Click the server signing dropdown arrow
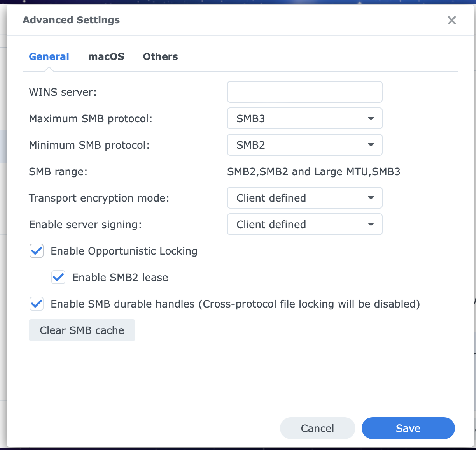Image resolution: width=476 pixels, height=450 pixels. pyautogui.click(x=371, y=224)
